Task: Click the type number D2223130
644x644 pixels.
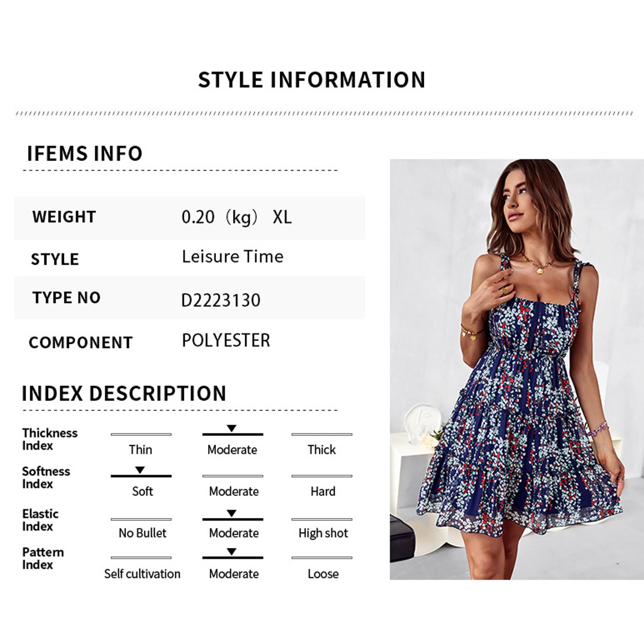Action: pyautogui.click(x=221, y=300)
